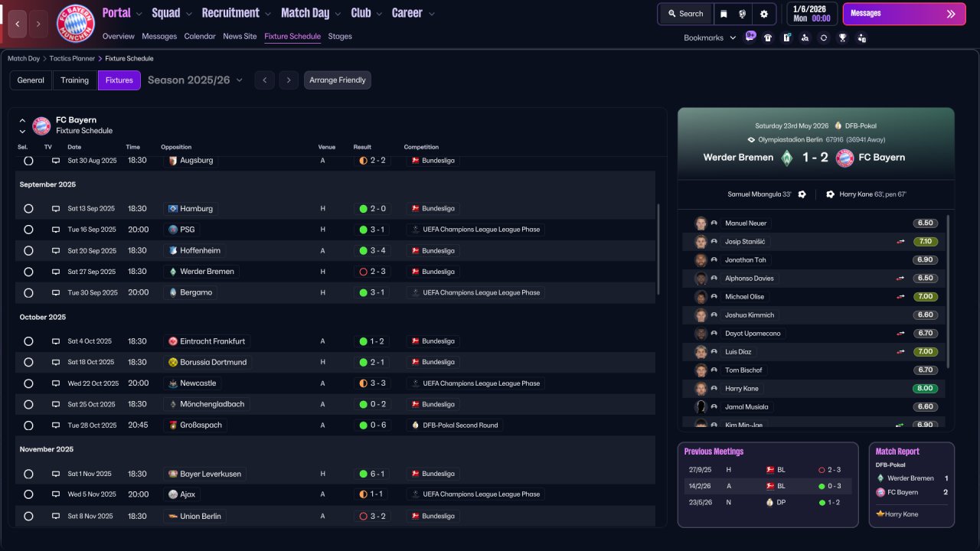This screenshot has width=980, height=551.
Task: Expand the Squad menu dropdown
Action: pyautogui.click(x=188, y=14)
